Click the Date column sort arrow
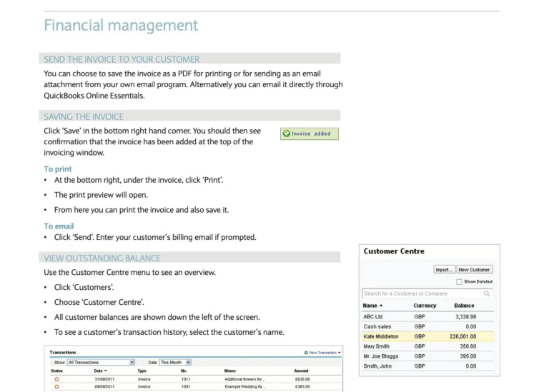The image size is (549, 392). (x=106, y=371)
